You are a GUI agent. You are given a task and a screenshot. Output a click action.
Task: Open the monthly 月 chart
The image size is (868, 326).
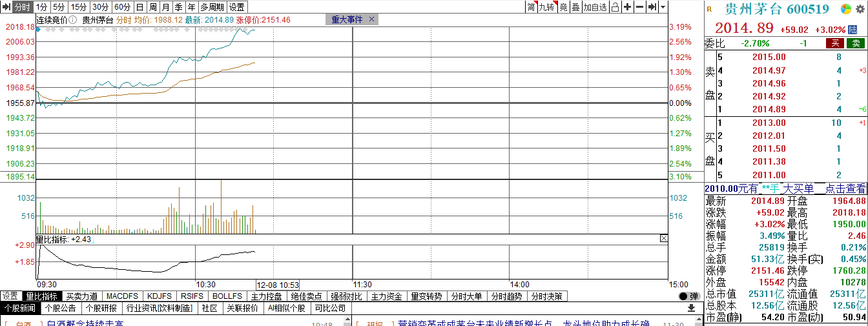pyautogui.click(x=165, y=7)
